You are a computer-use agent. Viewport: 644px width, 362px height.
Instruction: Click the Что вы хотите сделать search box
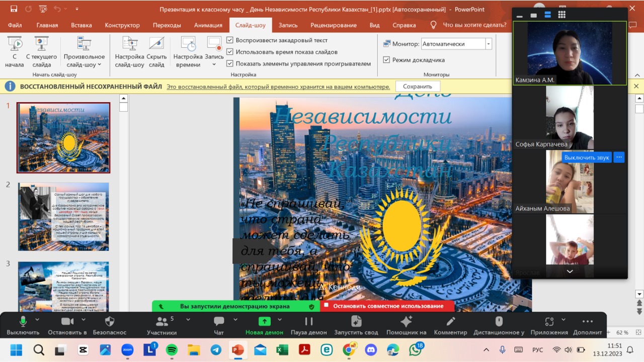tap(474, 25)
